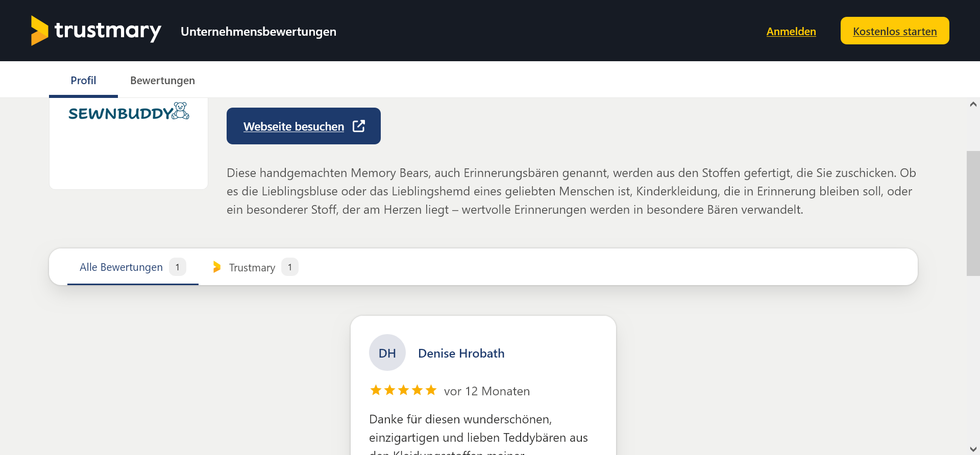
Task: Click the vertical scrollbar thumb
Action: point(973,213)
